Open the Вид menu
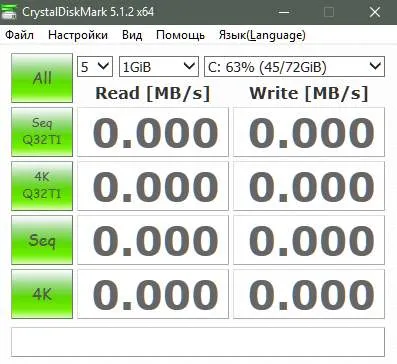 coord(132,35)
